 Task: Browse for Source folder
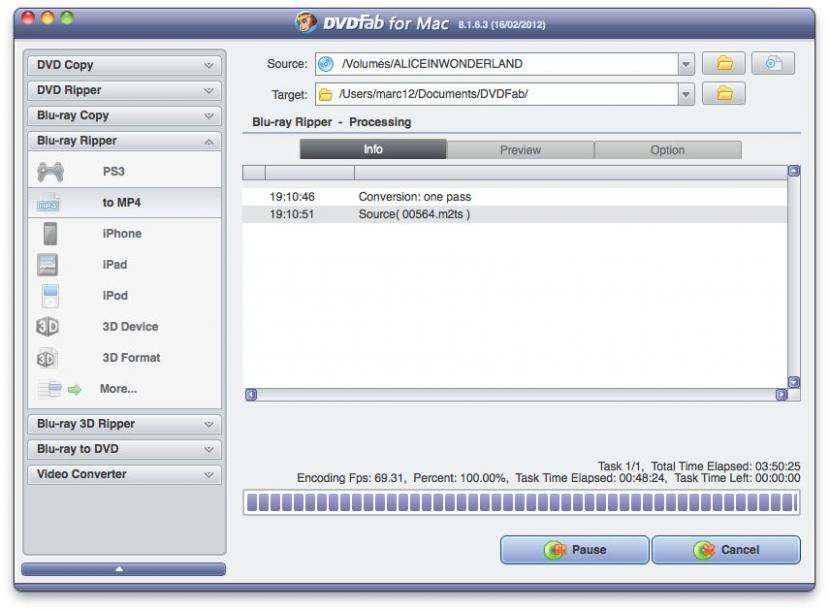(724, 64)
